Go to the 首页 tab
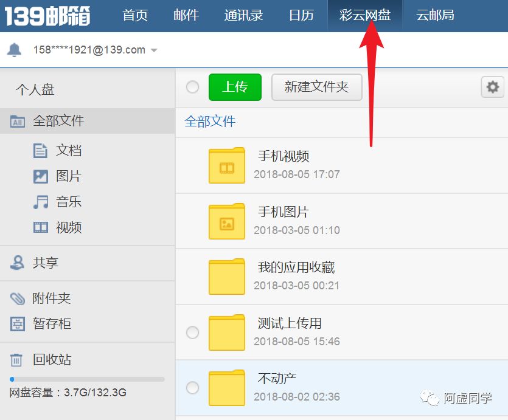This screenshot has height=420, width=508. click(135, 15)
